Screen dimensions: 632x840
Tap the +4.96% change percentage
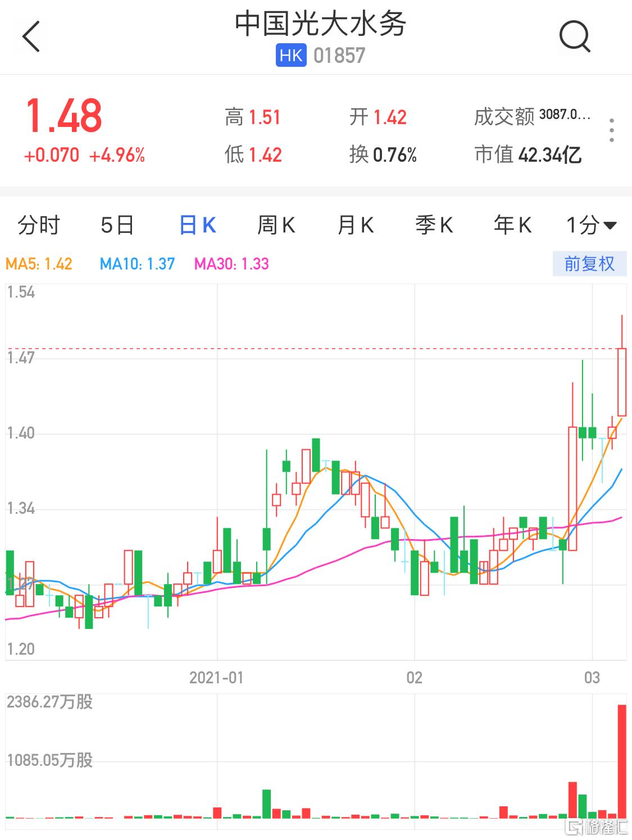click(x=117, y=155)
